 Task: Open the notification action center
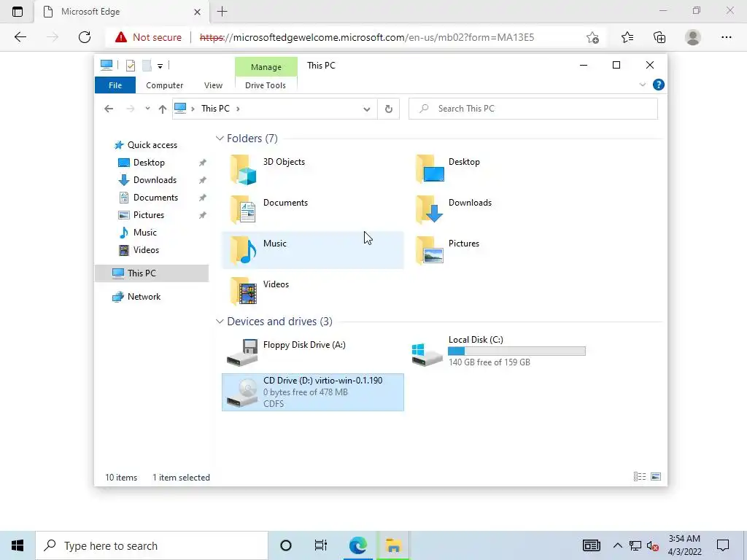click(x=723, y=545)
